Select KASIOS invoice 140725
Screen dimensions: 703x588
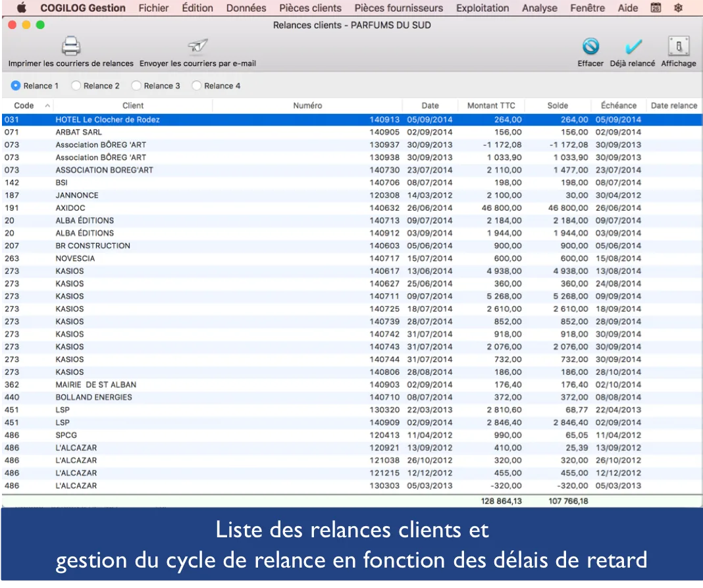click(351, 309)
